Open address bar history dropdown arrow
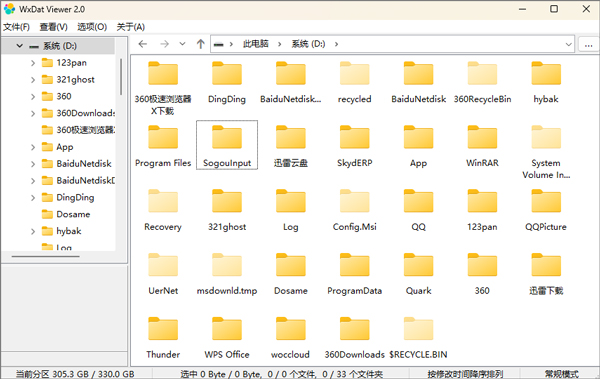 pos(569,44)
